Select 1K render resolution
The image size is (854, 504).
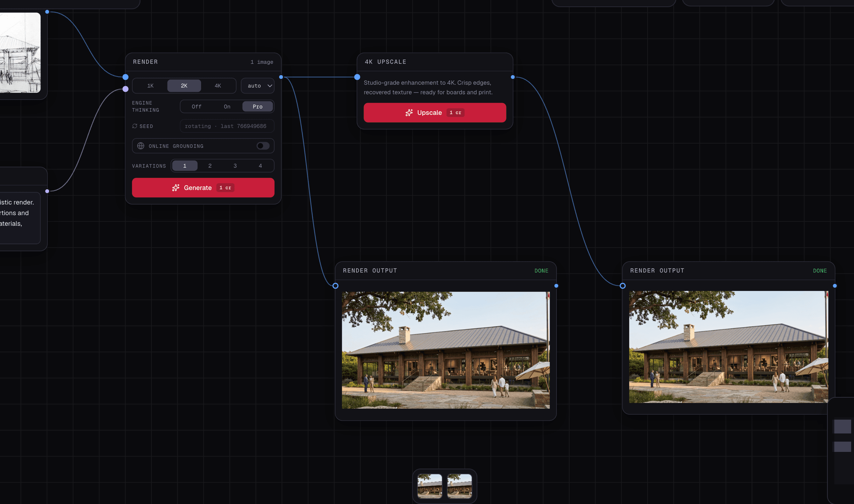[x=150, y=86]
